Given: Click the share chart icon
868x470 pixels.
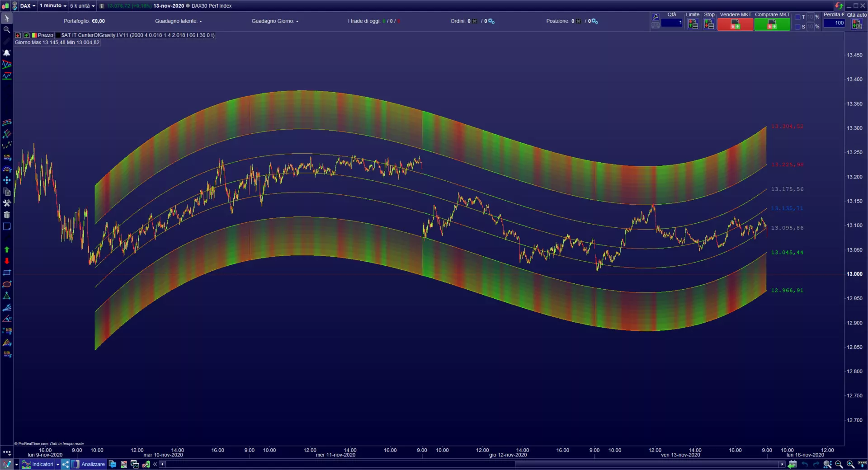Looking at the screenshot, I should tap(66, 464).
